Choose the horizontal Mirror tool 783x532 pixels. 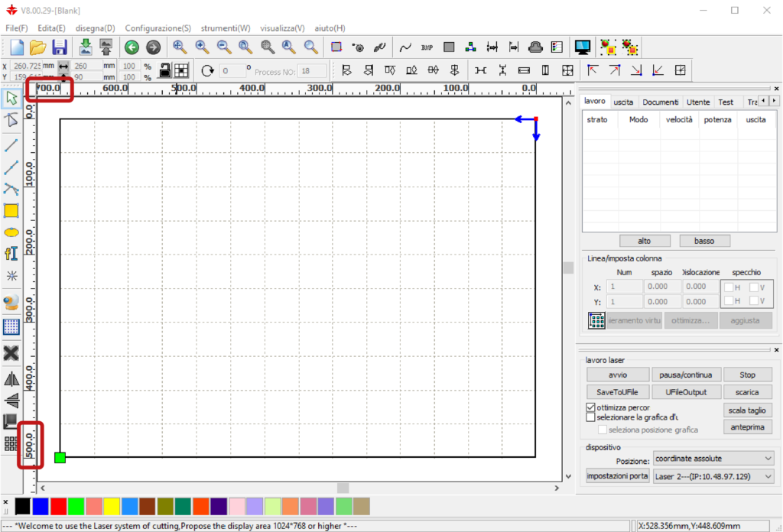coord(11,379)
